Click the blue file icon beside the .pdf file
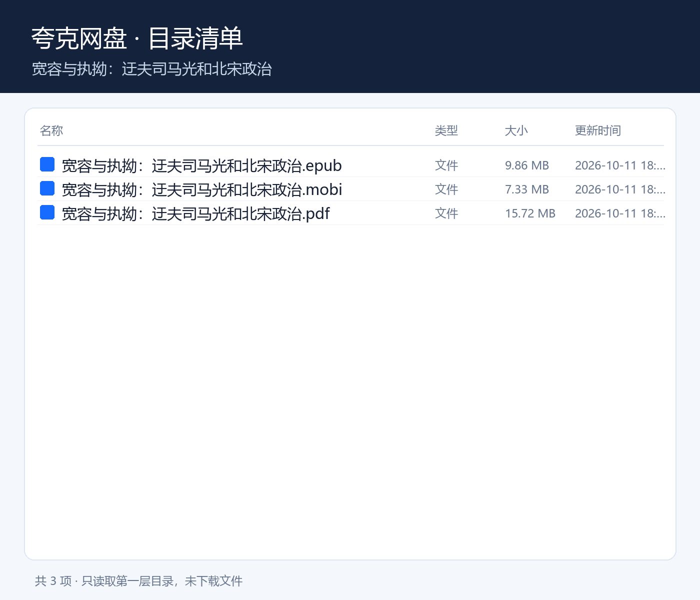The image size is (700, 600). (47, 212)
